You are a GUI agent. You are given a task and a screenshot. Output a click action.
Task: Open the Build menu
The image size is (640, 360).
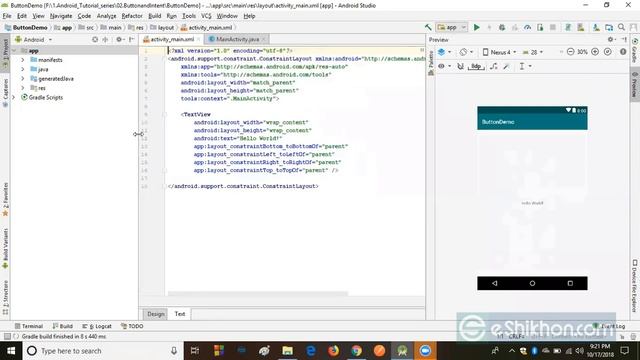tap(154, 16)
